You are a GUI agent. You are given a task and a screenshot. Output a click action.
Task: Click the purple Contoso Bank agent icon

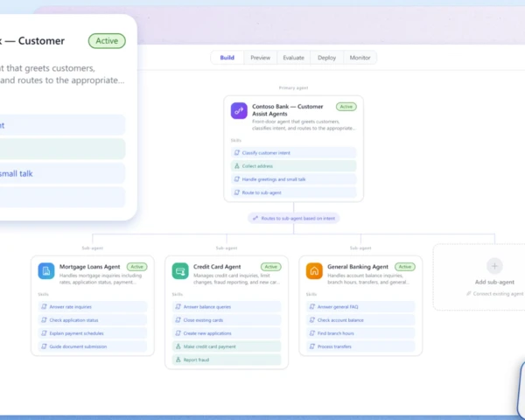tap(239, 110)
